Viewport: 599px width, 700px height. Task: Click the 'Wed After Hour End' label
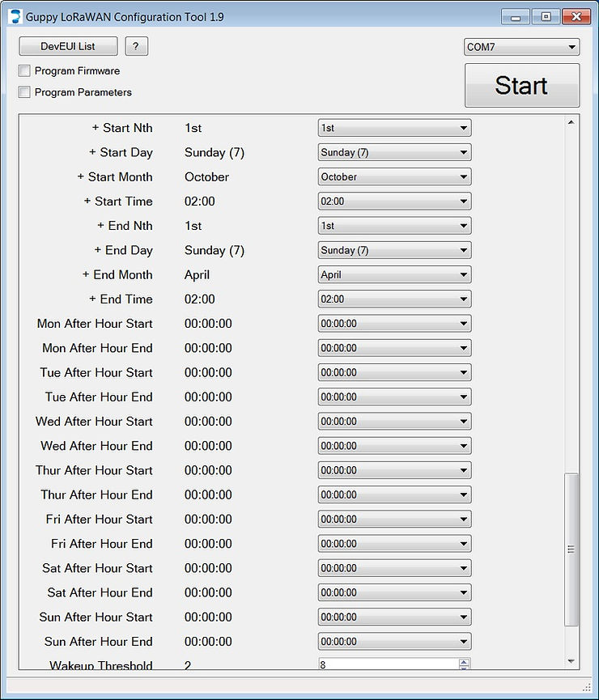click(x=97, y=446)
